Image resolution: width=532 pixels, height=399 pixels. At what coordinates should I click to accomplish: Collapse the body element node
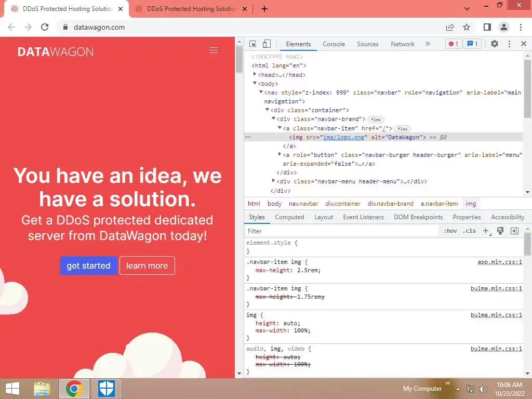click(x=255, y=83)
